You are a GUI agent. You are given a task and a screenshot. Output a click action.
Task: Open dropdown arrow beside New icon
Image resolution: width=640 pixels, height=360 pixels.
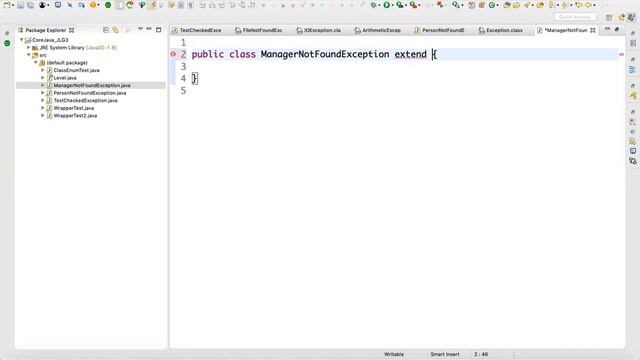tap(13, 5)
